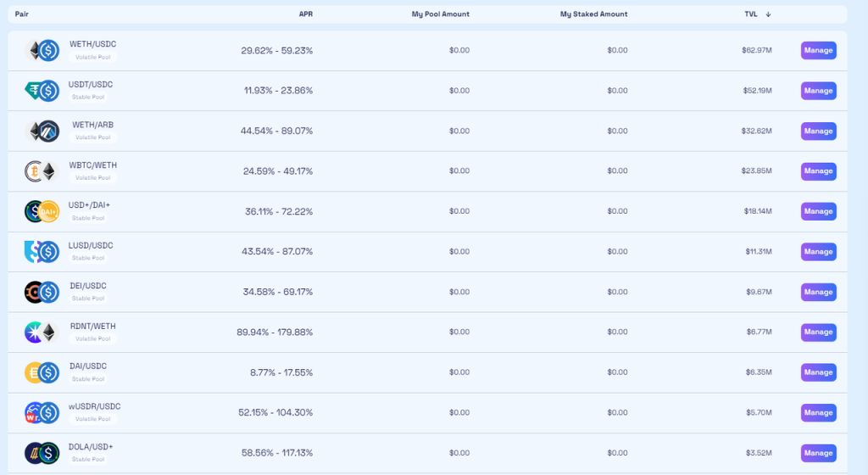Click the APR column header
This screenshot has width=868, height=475.
point(305,14)
